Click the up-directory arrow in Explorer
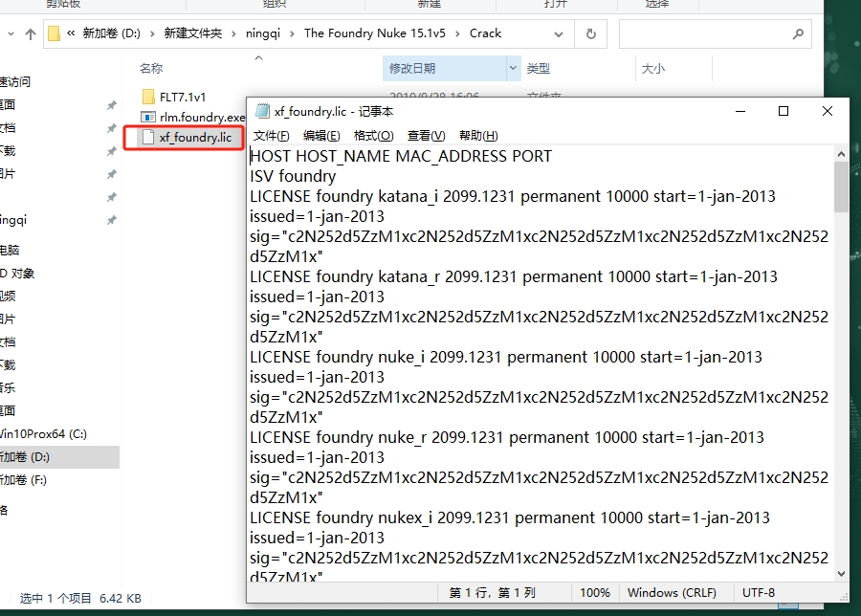Viewport: 861px width, 616px height. coord(31,34)
